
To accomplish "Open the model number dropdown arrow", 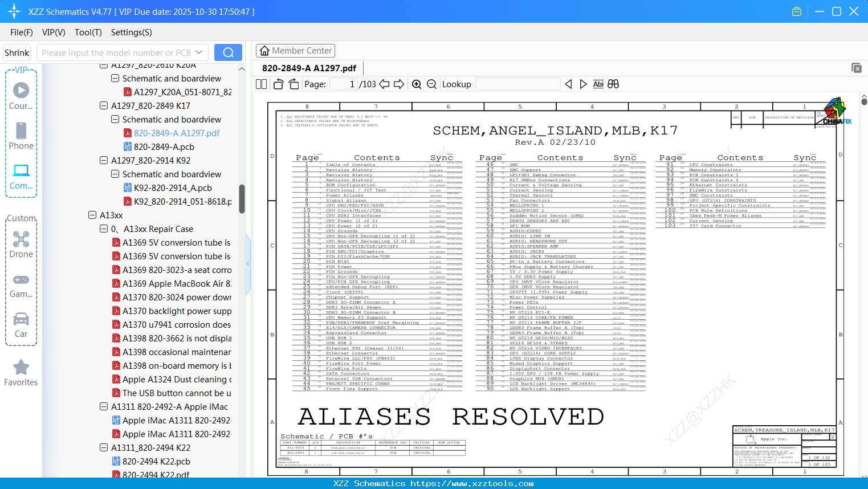I will (199, 52).
